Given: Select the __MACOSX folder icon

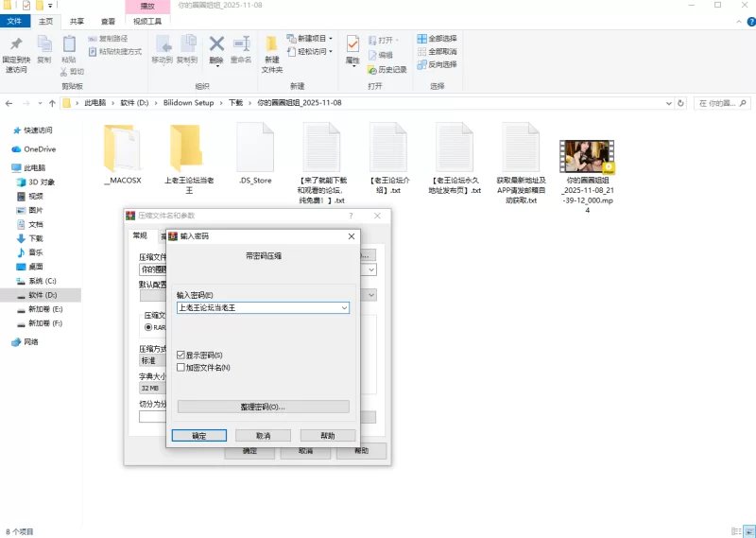Looking at the screenshot, I should click(x=122, y=148).
